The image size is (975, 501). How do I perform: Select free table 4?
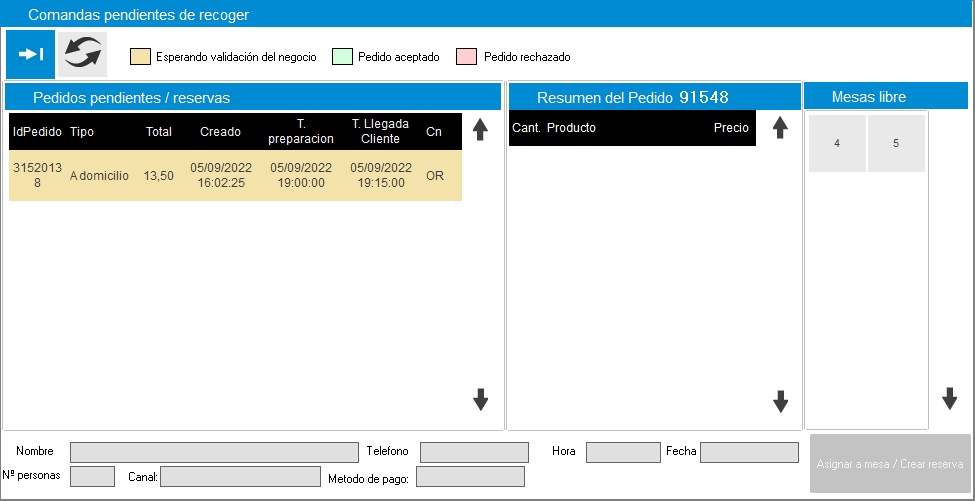click(837, 143)
